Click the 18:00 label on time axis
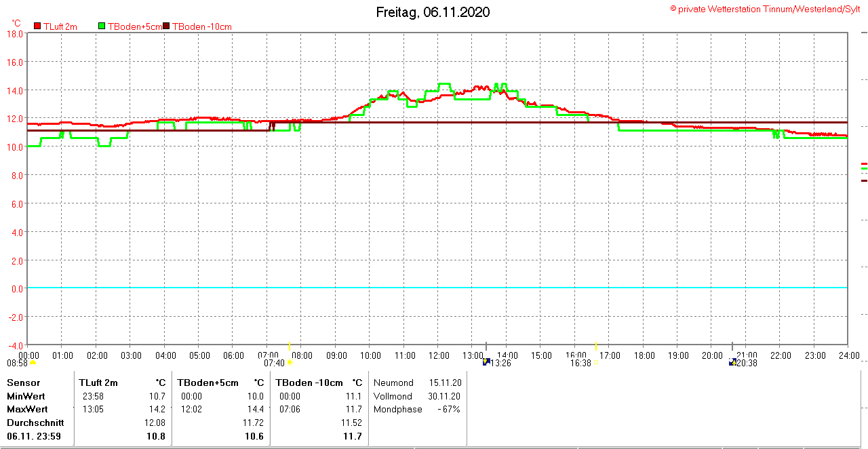This screenshot has height=449, width=868. pyautogui.click(x=644, y=355)
